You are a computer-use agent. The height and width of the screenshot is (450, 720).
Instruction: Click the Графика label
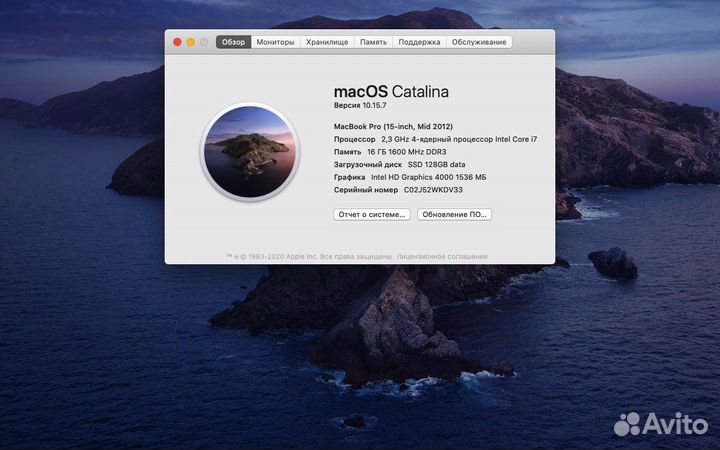(x=349, y=177)
